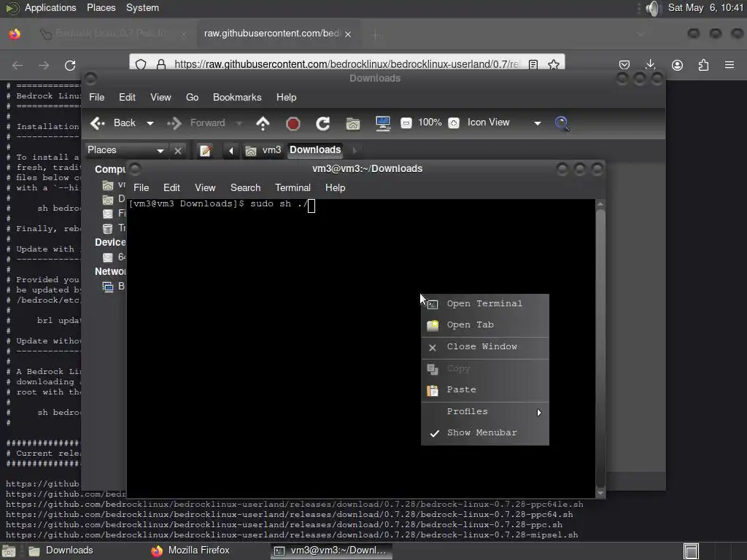Image resolution: width=747 pixels, height=560 pixels.
Task: Click the Search magnifier icon in file manager
Action: coord(562,123)
